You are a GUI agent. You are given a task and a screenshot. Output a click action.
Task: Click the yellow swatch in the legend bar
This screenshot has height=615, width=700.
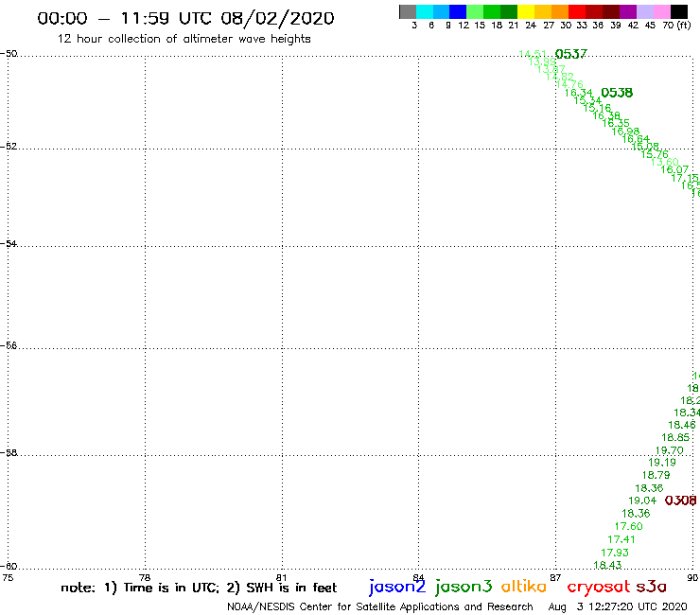click(x=526, y=11)
